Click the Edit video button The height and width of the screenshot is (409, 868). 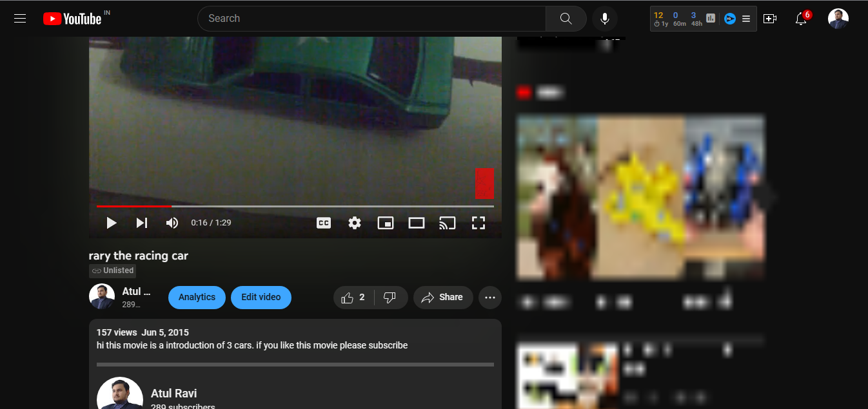pos(261,298)
